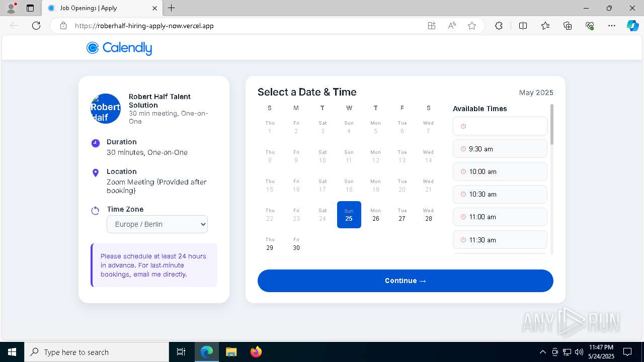
Task: Click the Robert Half profile avatar
Action: [106, 109]
